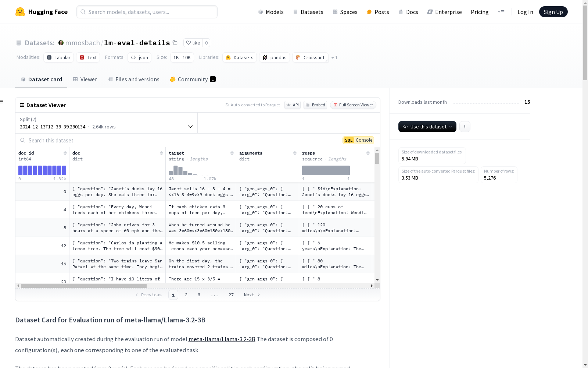Click the doc_id histogram slider
This screenshot has height=368, width=588.
point(42,170)
